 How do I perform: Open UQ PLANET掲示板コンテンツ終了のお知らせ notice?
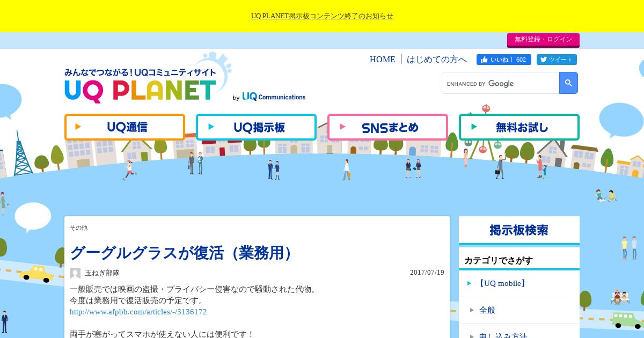pos(322,16)
